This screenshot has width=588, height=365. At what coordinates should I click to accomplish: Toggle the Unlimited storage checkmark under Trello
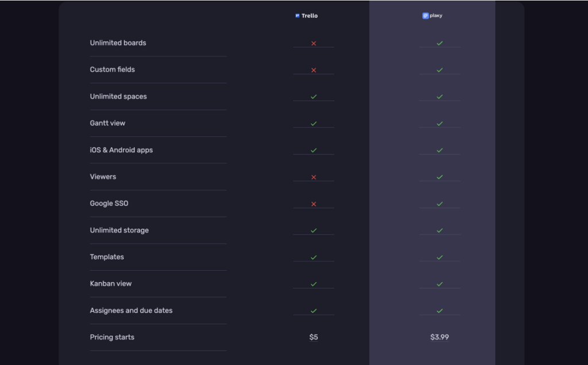click(x=314, y=230)
